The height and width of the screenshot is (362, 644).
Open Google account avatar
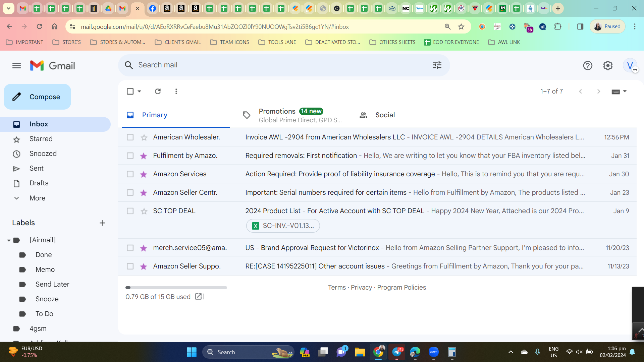pyautogui.click(x=630, y=66)
